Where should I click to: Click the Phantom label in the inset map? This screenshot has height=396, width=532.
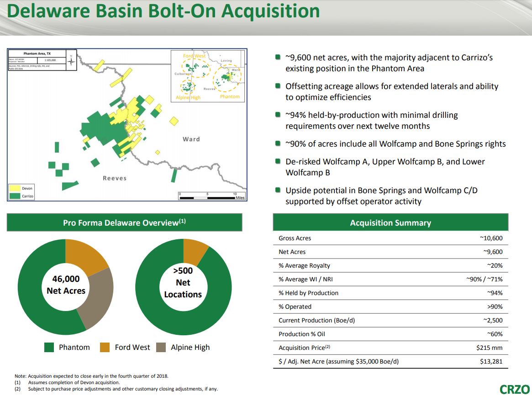(x=230, y=97)
